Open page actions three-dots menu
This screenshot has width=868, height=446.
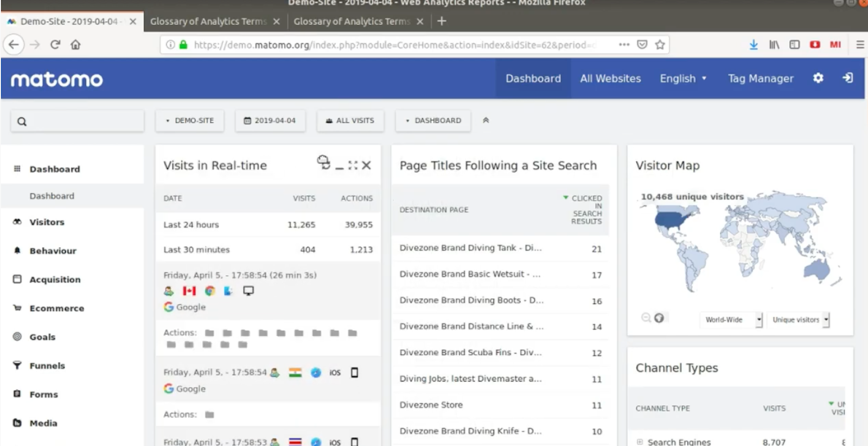[x=624, y=44]
